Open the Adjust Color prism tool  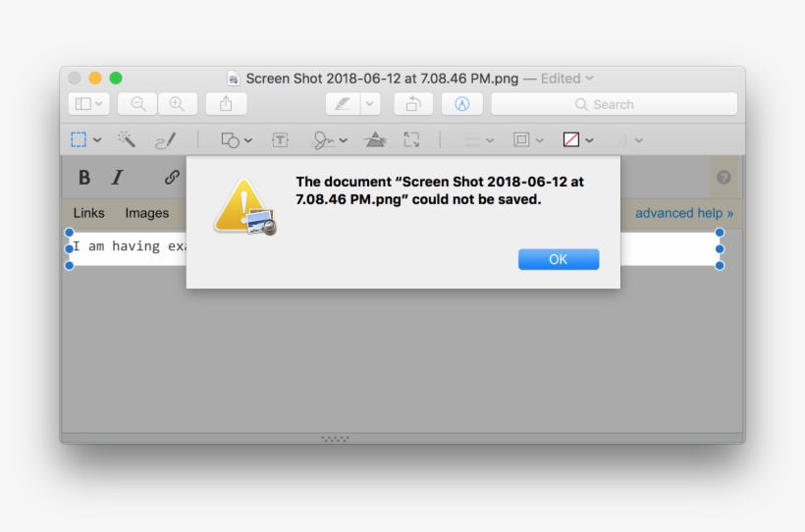[x=375, y=140]
